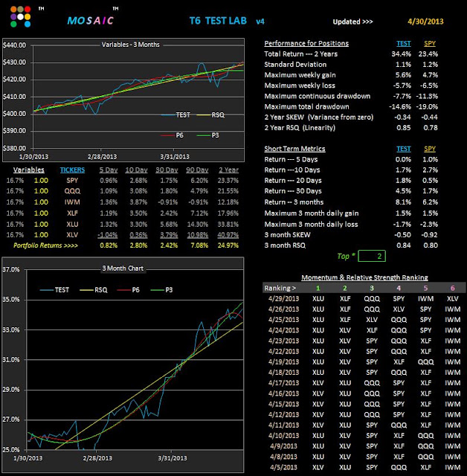The height and width of the screenshot is (476, 467).
Task: Select the 34.4% TEST total return value
Action: [401, 54]
